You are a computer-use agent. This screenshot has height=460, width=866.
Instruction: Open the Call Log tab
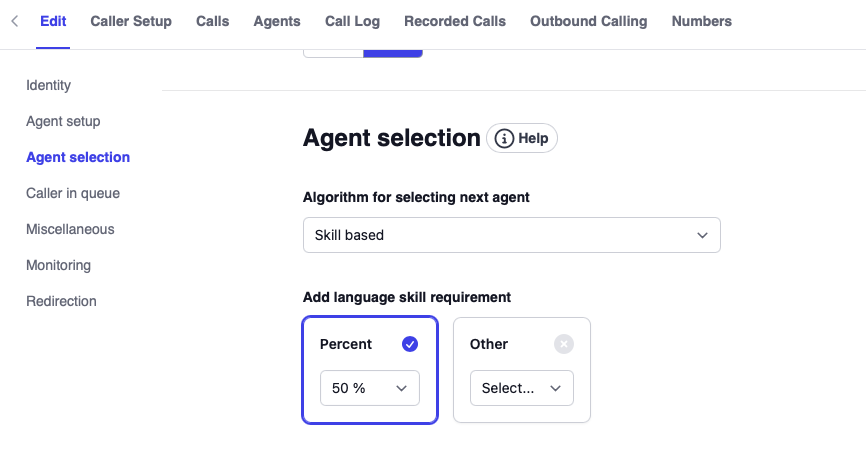pos(352,21)
